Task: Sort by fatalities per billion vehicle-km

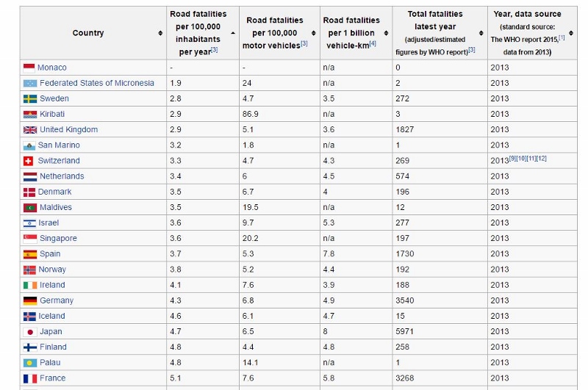Action: pos(386,33)
